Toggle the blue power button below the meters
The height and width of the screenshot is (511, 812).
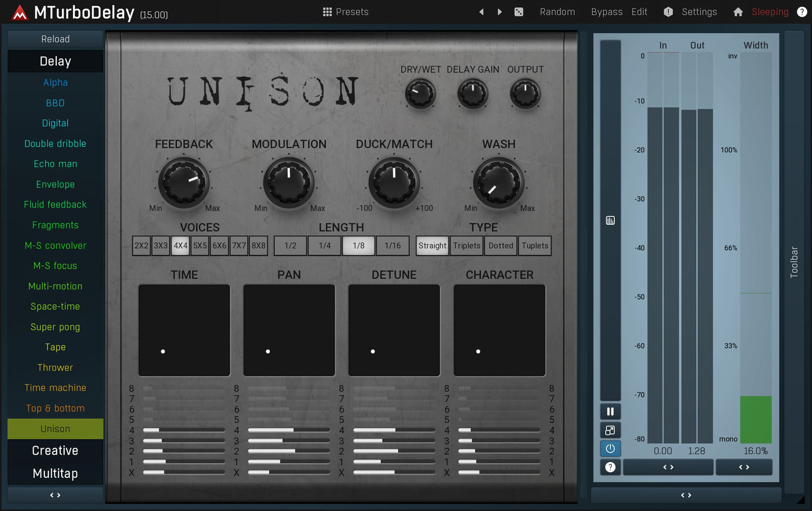point(610,448)
